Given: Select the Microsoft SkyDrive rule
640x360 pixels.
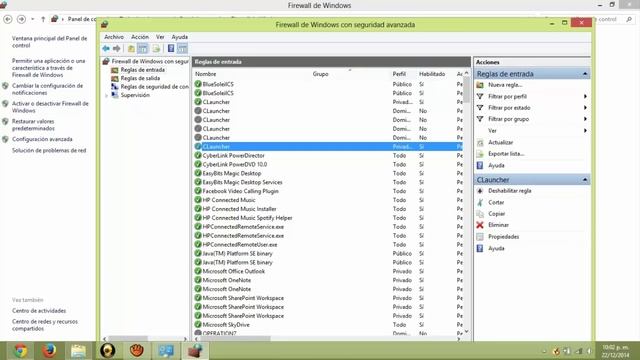Looking at the screenshot, I should pyautogui.click(x=226, y=325).
